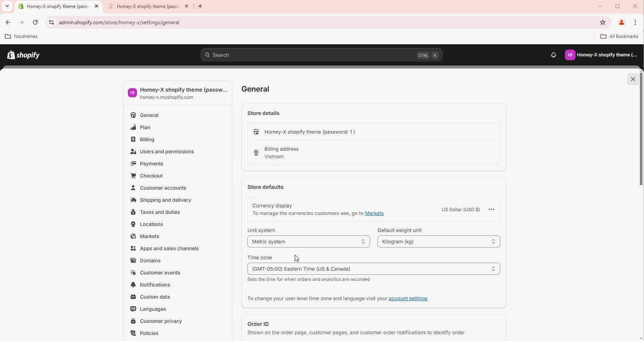Go to Languages settings page
This screenshot has height=341, width=644.
[153, 309]
